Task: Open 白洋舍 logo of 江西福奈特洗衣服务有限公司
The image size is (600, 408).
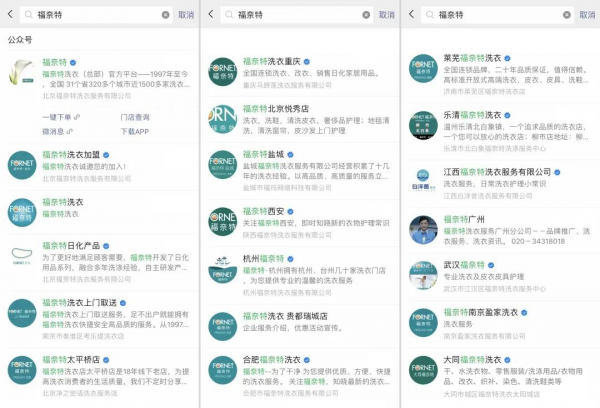Action: click(x=423, y=182)
